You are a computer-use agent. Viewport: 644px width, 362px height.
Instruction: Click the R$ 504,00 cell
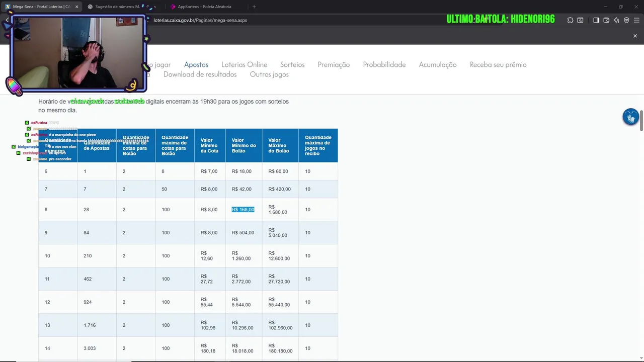point(243,233)
